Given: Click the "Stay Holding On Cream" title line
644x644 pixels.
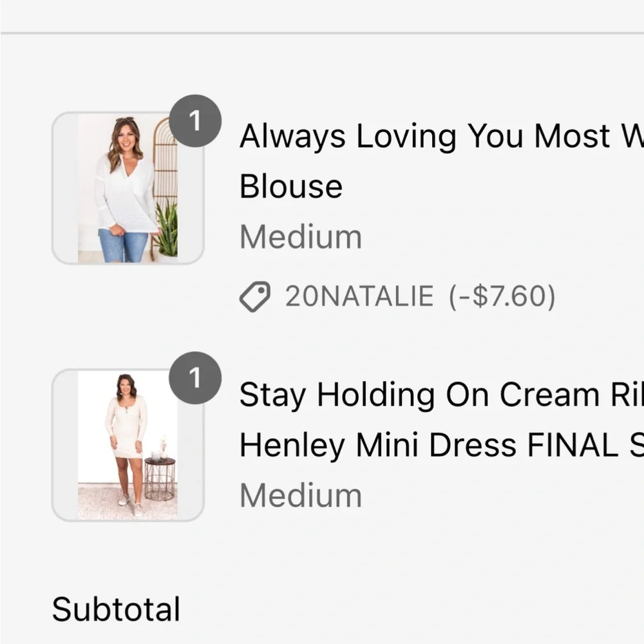Looking at the screenshot, I should click(442, 395).
